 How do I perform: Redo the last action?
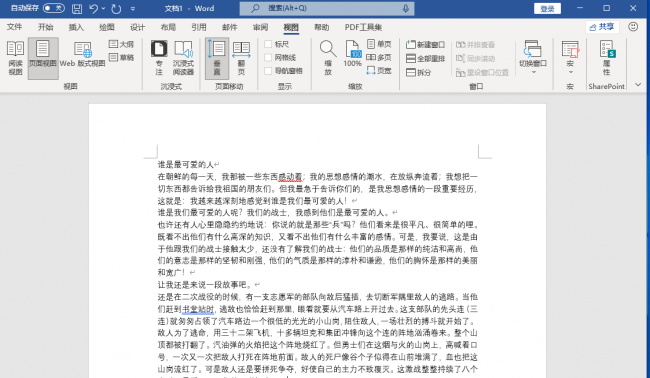click(116, 8)
